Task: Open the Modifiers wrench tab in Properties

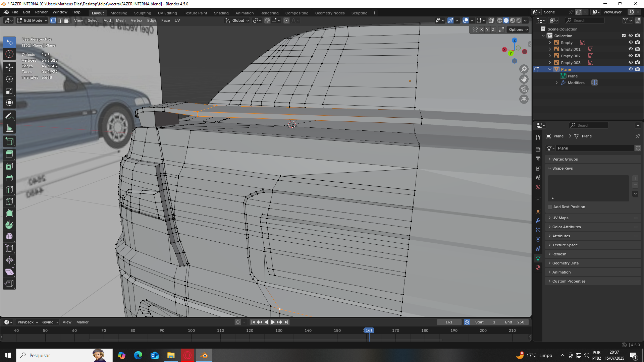Action: pos(538,221)
